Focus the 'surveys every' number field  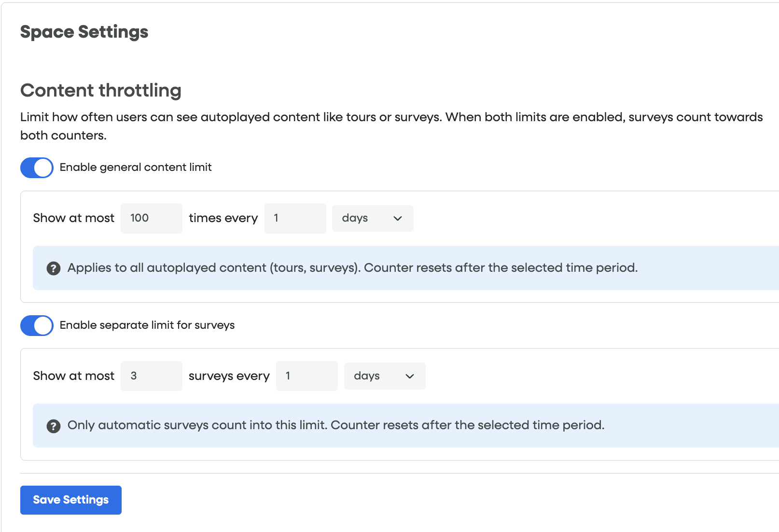[306, 376]
